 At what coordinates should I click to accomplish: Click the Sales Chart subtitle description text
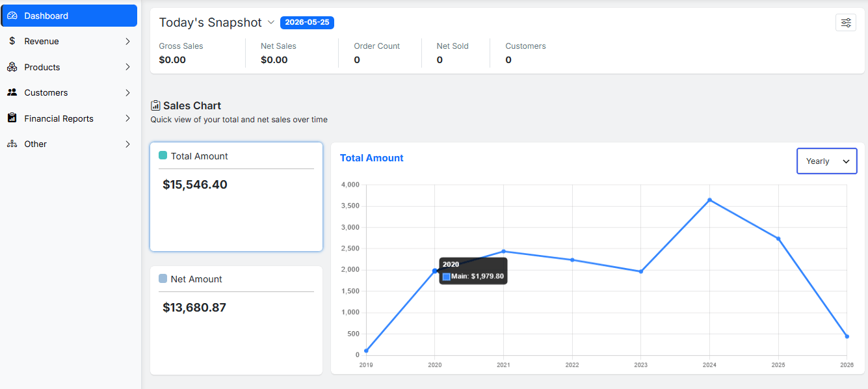(x=239, y=120)
